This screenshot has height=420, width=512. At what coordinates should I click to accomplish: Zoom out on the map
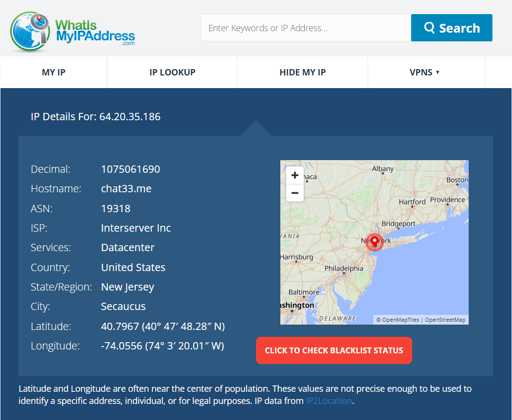click(x=294, y=193)
